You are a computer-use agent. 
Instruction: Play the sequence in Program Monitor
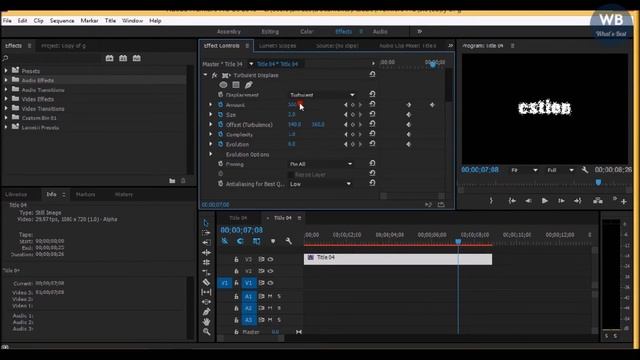coord(544,200)
